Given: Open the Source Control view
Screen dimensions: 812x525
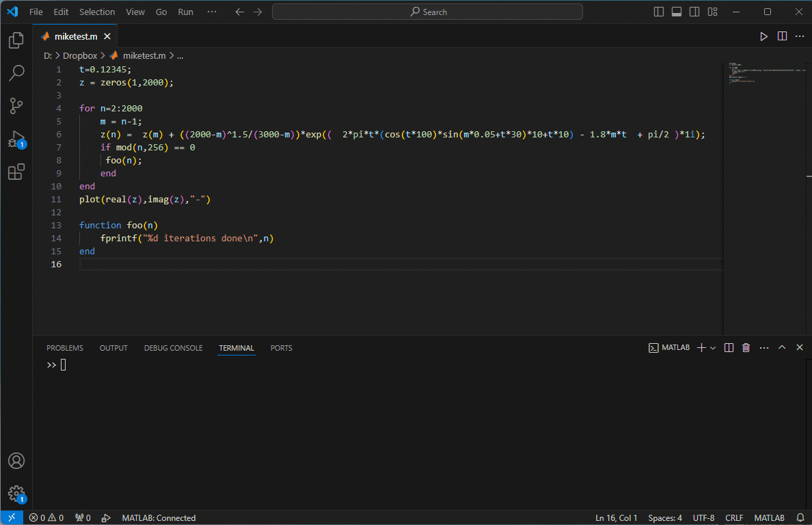Looking at the screenshot, I should (16, 106).
